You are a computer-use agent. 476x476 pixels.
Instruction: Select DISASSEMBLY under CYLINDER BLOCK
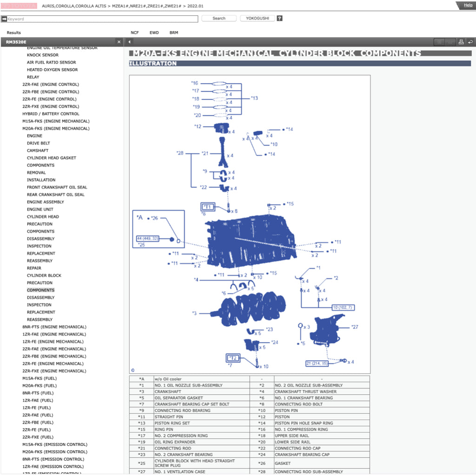coord(40,297)
